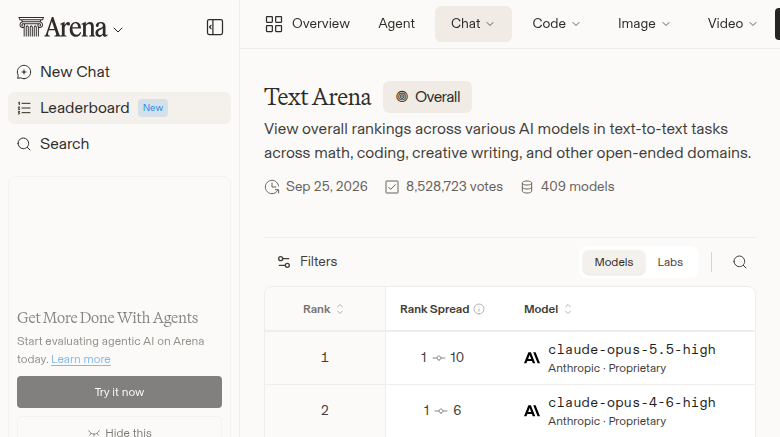The height and width of the screenshot is (437, 780).
Task: Click the Overview grid icon
Action: click(x=274, y=24)
